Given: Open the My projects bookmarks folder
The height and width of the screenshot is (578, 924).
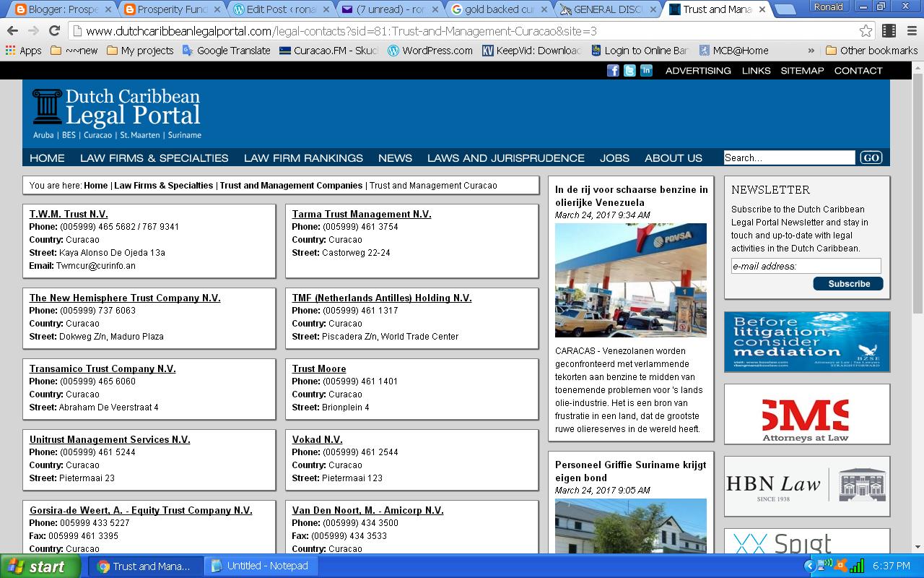Looking at the screenshot, I should 140,51.
